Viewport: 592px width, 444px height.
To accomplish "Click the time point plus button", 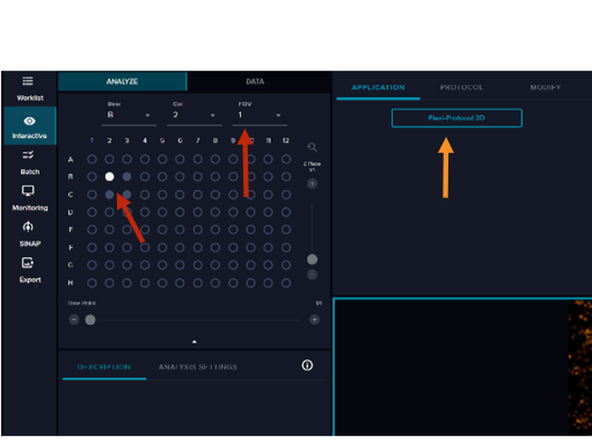I will (x=314, y=320).
